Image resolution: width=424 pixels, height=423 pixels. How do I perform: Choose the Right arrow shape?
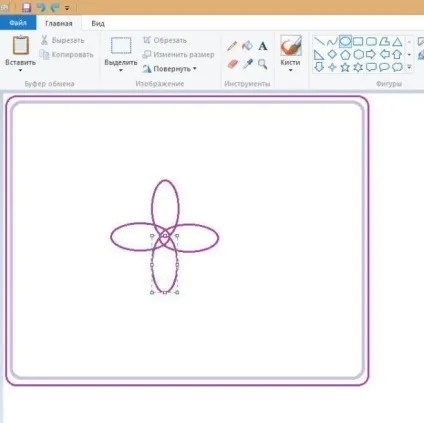pyautogui.click(x=371, y=54)
